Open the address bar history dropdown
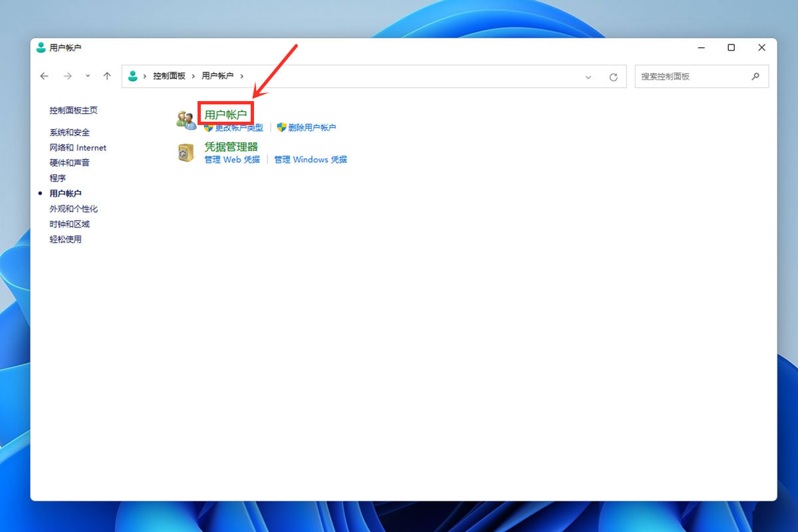This screenshot has height=532, width=798. [x=588, y=76]
